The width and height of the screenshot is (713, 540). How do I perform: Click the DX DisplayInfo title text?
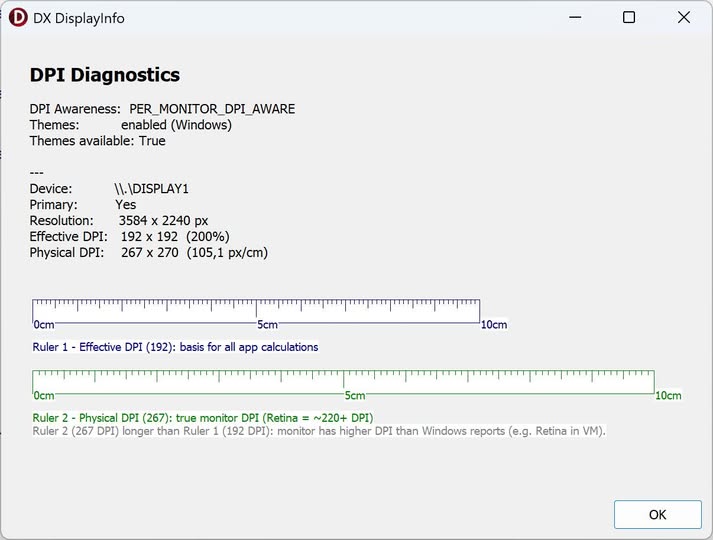pyautogui.click(x=79, y=19)
